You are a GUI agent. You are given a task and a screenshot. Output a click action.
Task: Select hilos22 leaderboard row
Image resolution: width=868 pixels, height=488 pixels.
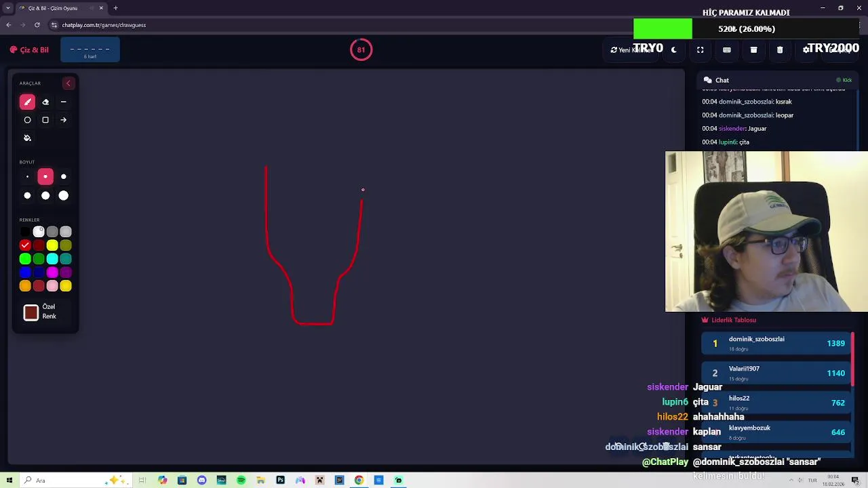click(x=775, y=403)
